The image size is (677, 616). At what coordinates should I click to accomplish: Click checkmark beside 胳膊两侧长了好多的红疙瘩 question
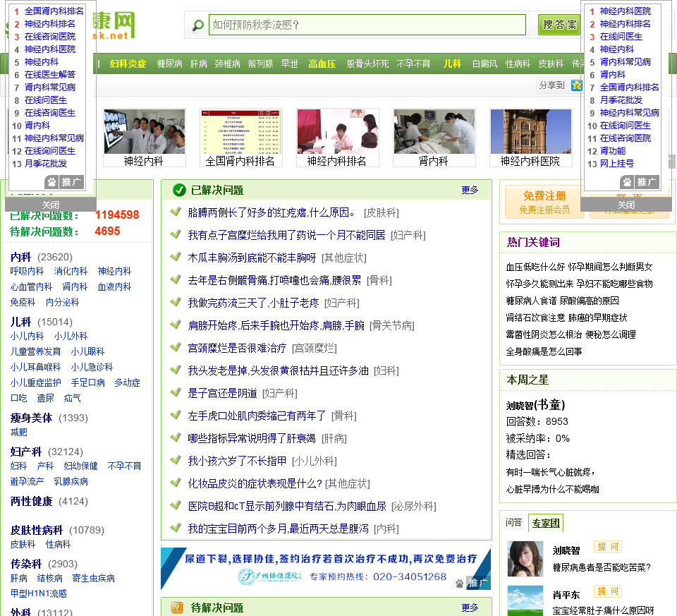click(176, 212)
